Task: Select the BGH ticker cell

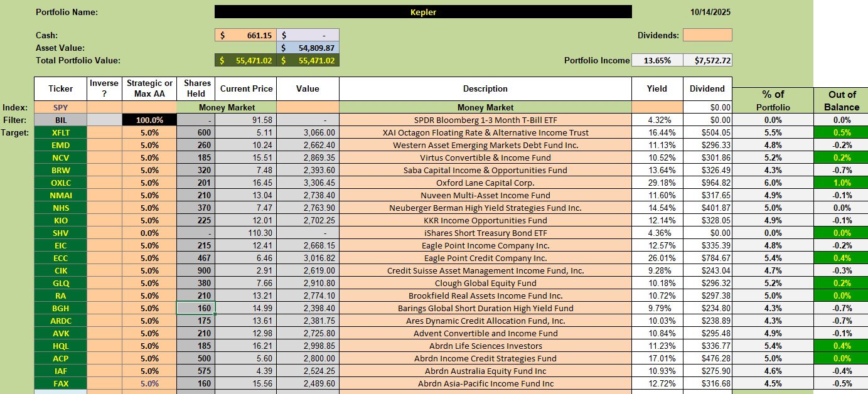Action: click(x=60, y=308)
